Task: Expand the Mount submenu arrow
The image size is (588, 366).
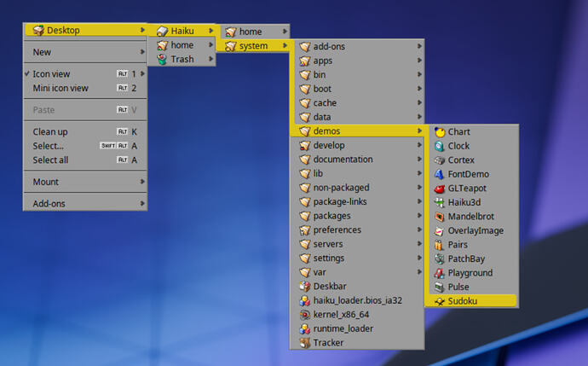Action: 142,182
